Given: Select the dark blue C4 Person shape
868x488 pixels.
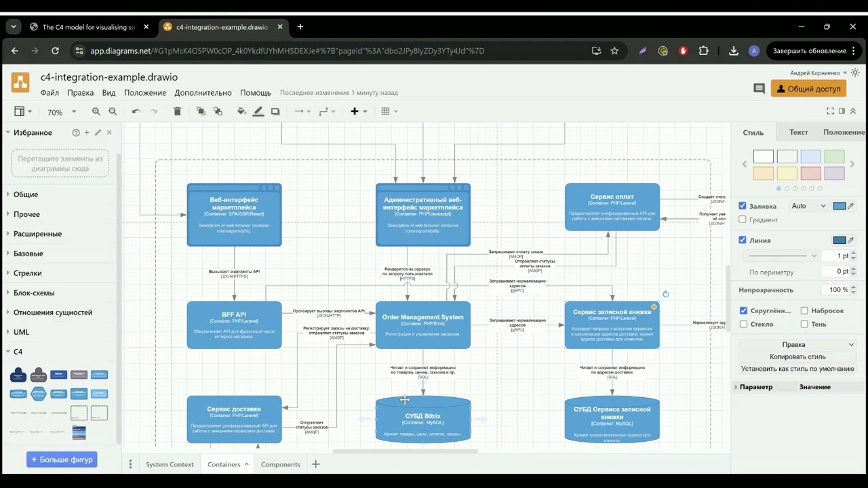Looking at the screenshot, I should (x=18, y=374).
